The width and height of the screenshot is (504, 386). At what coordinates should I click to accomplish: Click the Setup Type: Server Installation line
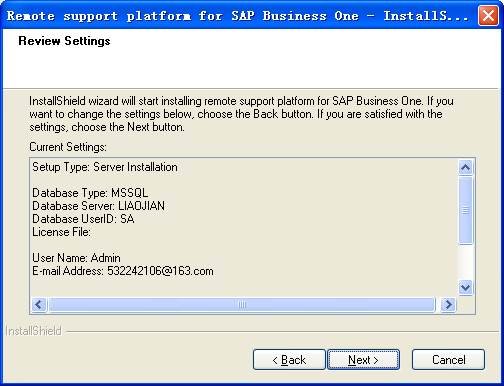coord(105,167)
